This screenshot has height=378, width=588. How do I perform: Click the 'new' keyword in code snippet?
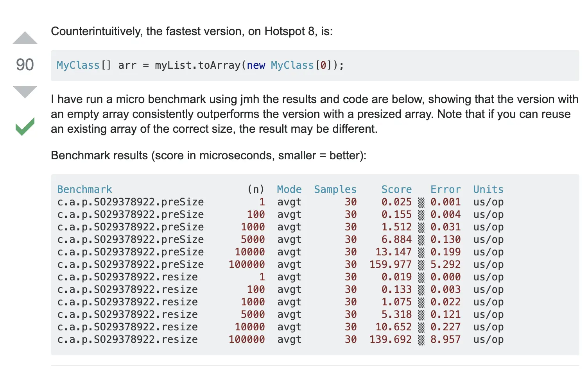point(256,65)
